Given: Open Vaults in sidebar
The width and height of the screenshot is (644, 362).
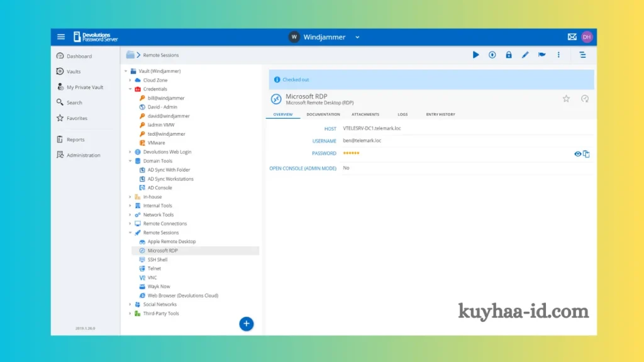Looking at the screenshot, I should (x=74, y=72).
